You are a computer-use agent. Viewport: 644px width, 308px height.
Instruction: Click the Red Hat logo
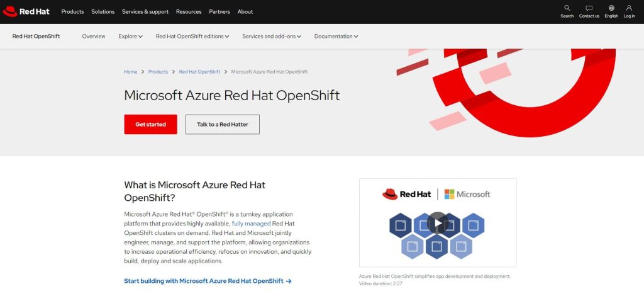pos(26,11)
